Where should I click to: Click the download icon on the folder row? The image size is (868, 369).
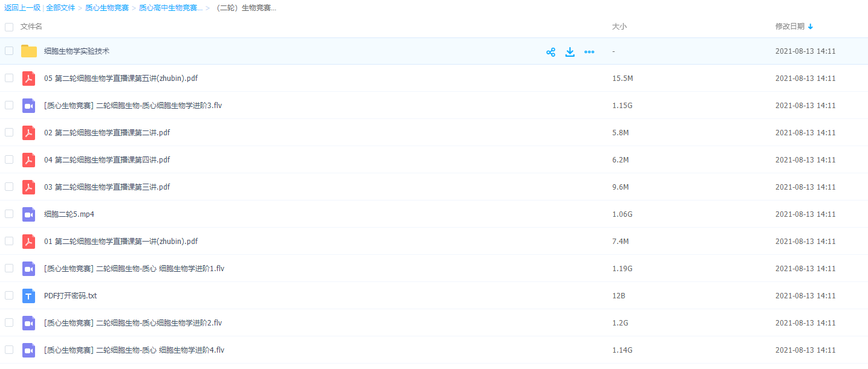(570, 52)
